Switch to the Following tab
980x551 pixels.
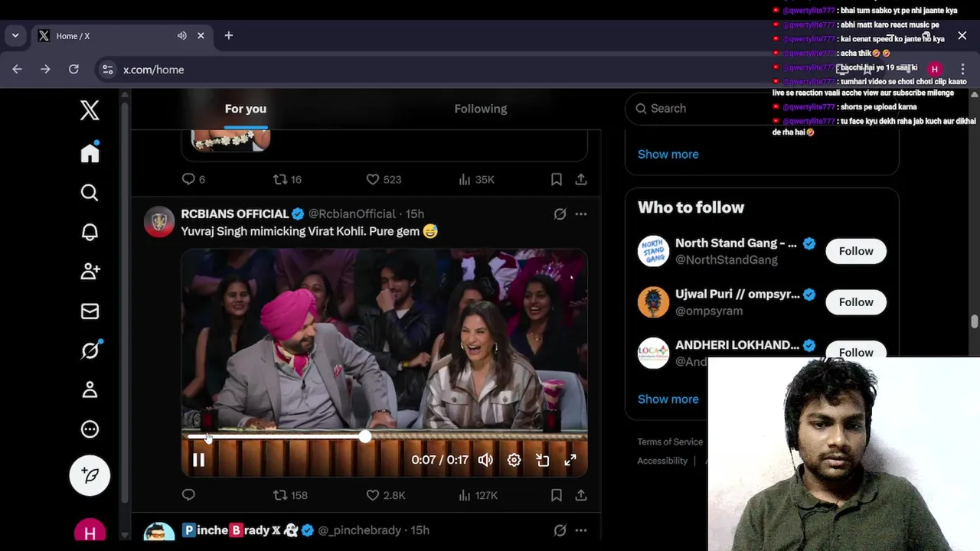pyautogui.click(x=481, y=109)
